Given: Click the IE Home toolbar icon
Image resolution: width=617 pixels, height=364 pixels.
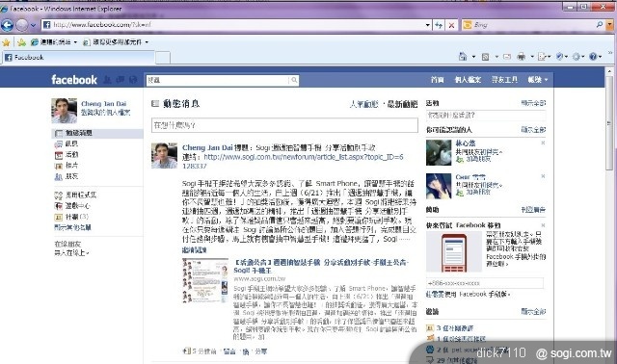Looking at the screenshot, I should [x=463, y=57].
